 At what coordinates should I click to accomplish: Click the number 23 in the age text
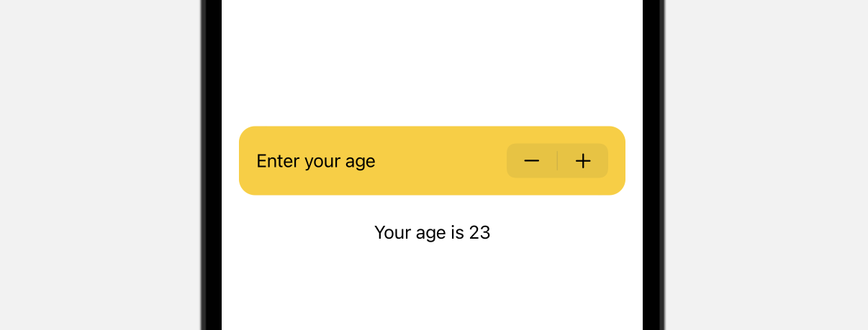coord(479,232)
